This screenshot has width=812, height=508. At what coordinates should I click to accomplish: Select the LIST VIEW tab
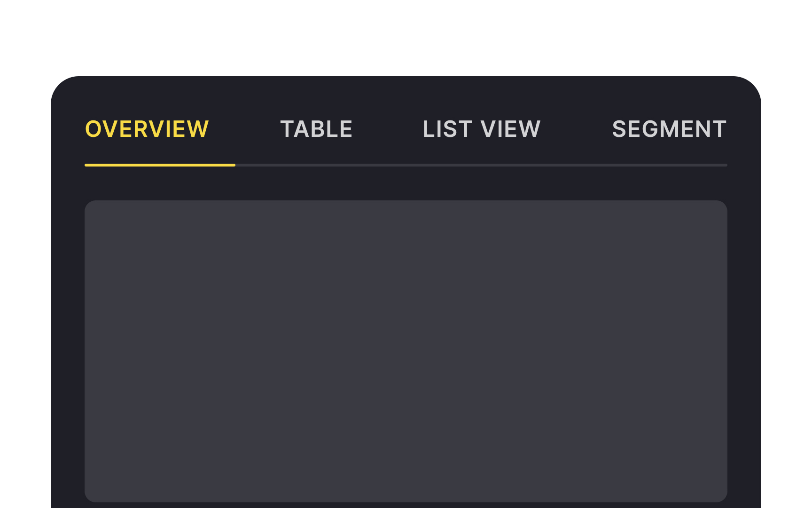[482, 129]
